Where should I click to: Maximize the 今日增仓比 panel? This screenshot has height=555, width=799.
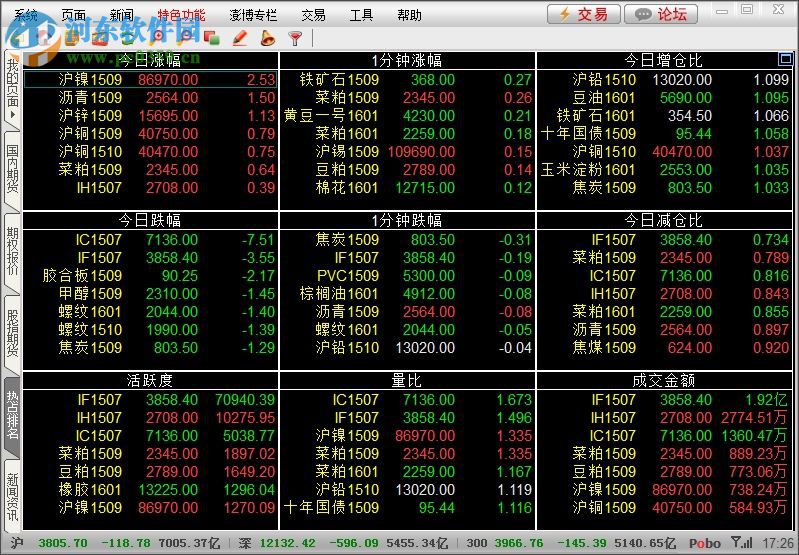point(785,59)
